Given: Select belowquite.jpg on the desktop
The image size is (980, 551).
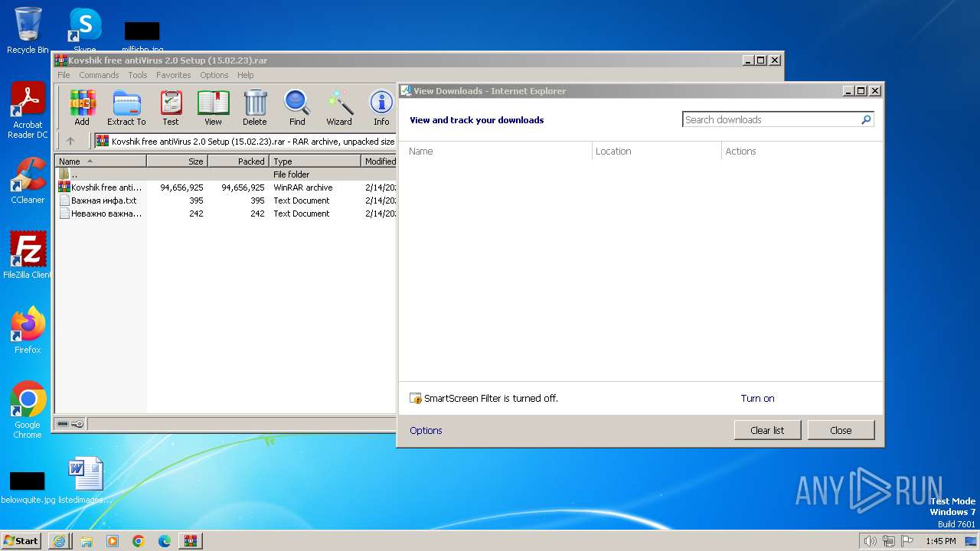Looking at the screenshot, I should [x=28, y=487].
